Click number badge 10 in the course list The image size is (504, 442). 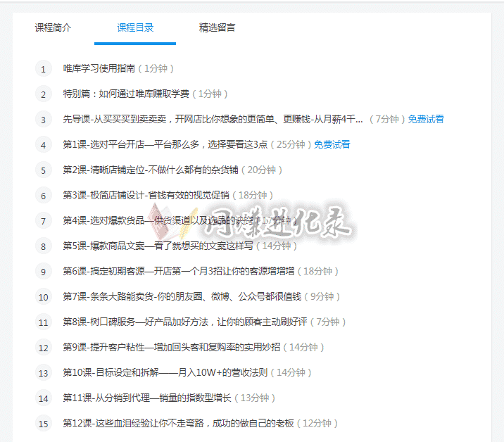click(x=44, y=297)
